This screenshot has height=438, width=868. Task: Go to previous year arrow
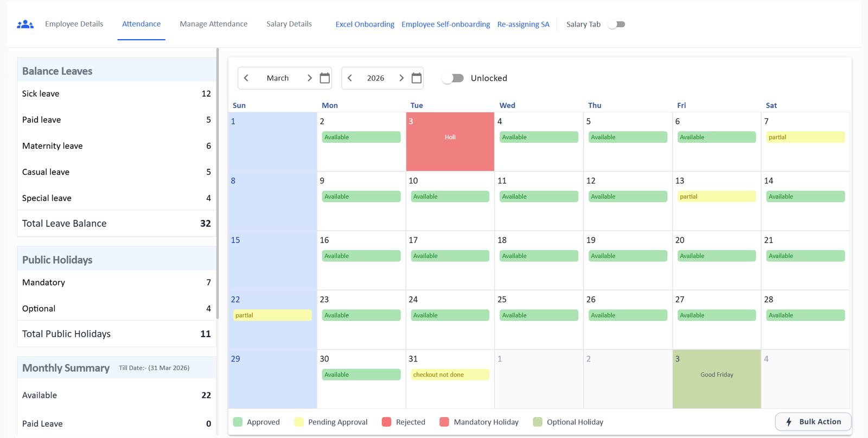[x=350, y=78]
